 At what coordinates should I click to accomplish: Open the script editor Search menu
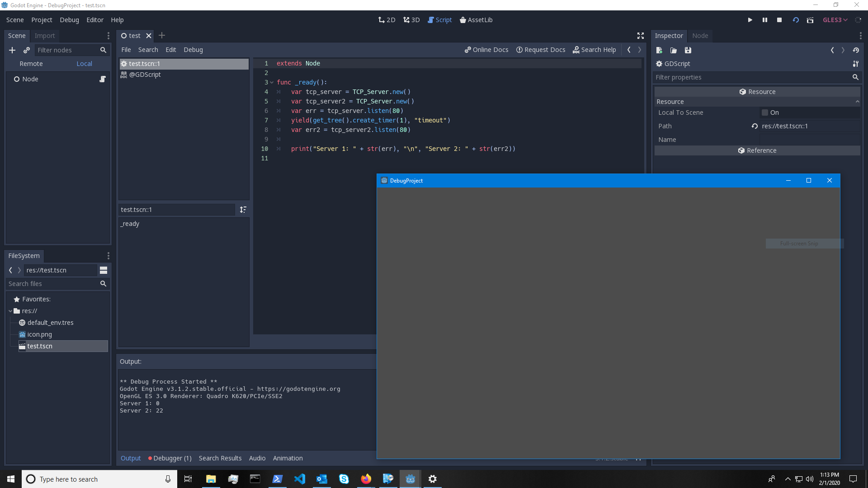tap(148, 50)
